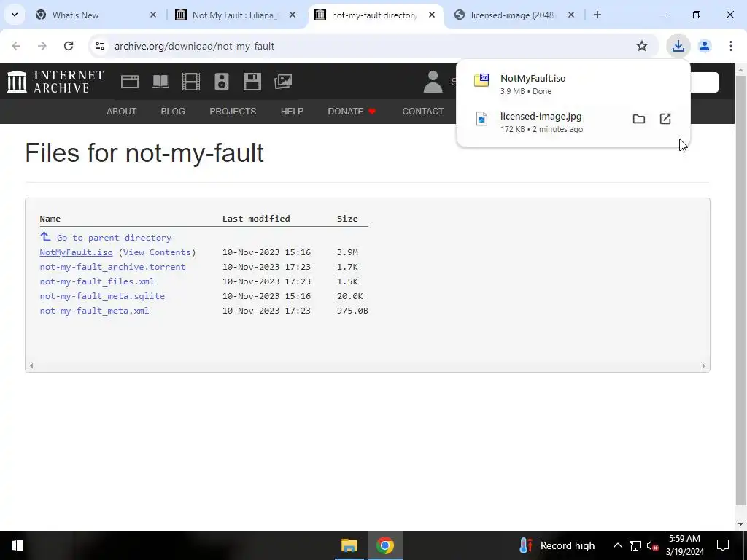Open the Audio speaker icon
The image size is (747, 560).
click(x=222, y=82)
